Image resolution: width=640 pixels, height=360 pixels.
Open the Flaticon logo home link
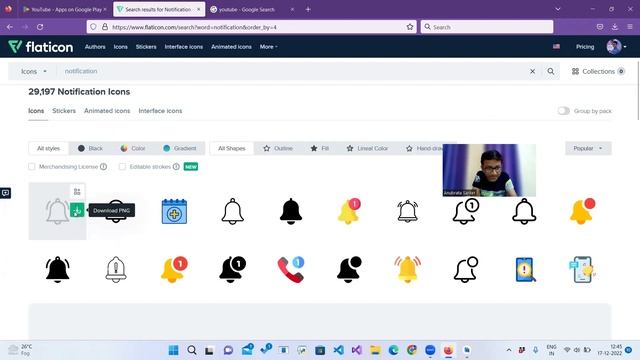point(40,47)
